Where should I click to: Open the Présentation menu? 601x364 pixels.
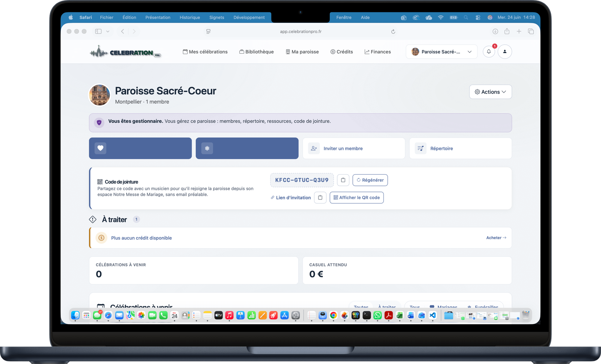pyautogui.click(x=158, y=18)
